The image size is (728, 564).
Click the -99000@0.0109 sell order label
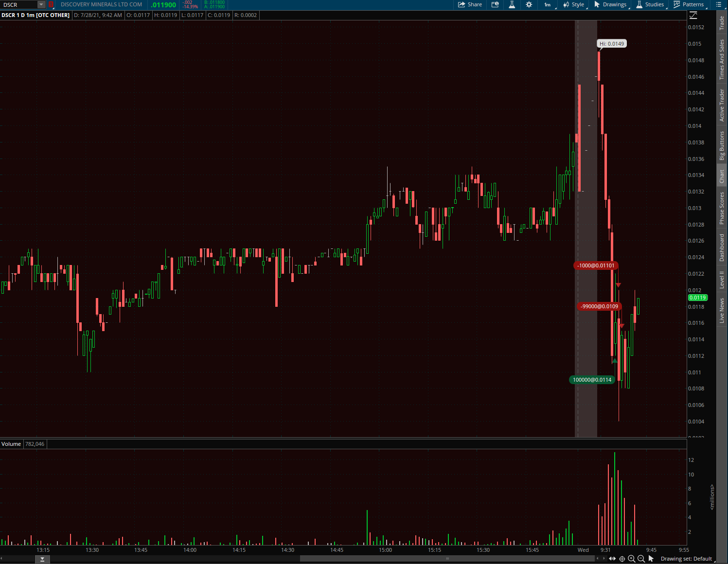[x=599, y=306]
